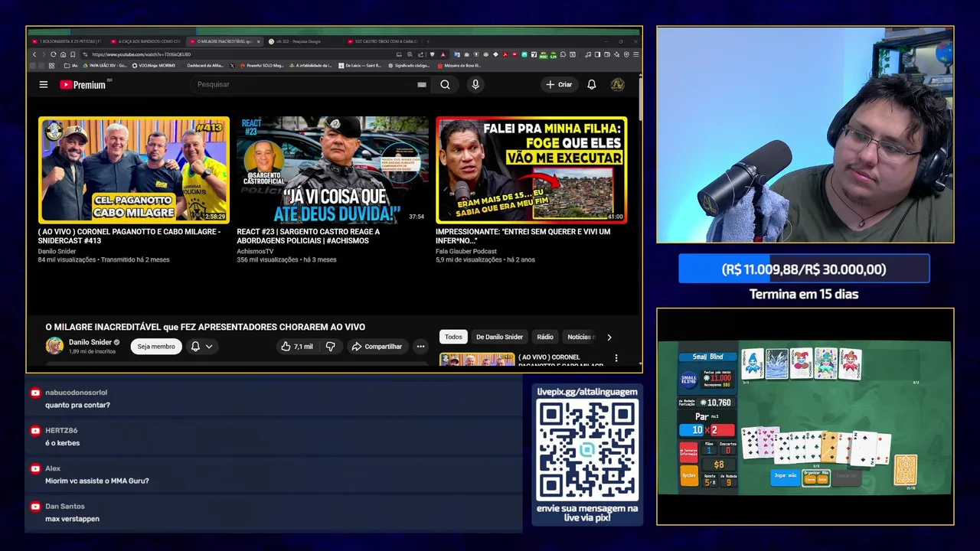
Task: Click the card deck in the game
Action: click(906, 470)
